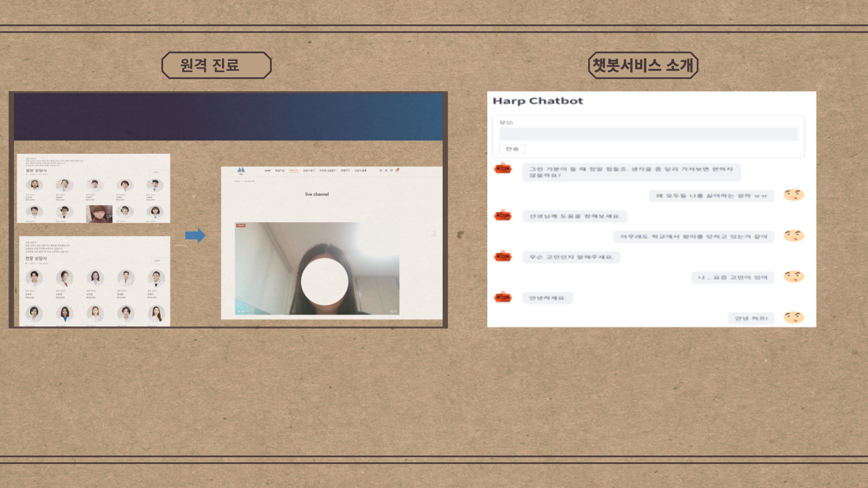Image resolution: width=868 pixels, height=488 pixels.
Task: Click the HARP mountain logo
Action: pyautogui.click(x=241, y=170)
